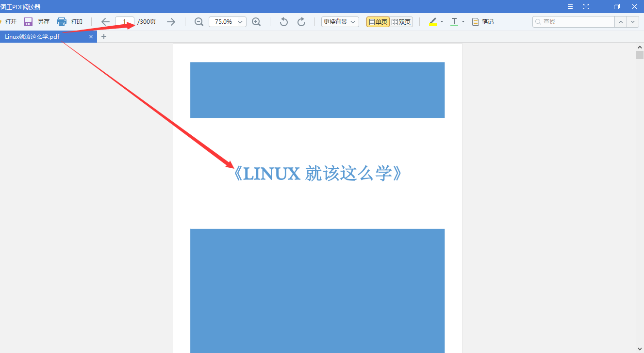Click the 《LINUX 就该这么学》 title text
This screenshot has width=644, height=353.
(x=317, y=174)
